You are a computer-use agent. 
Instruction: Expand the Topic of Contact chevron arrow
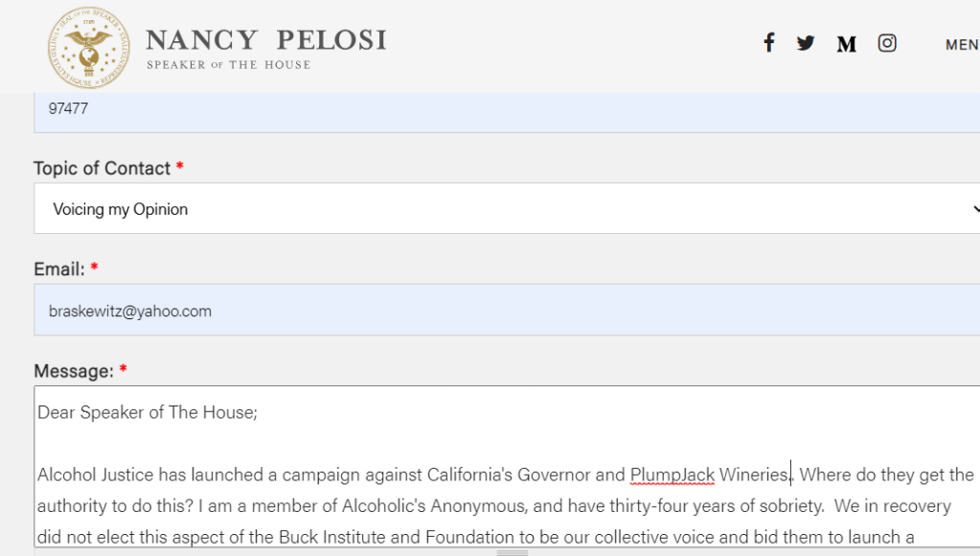coord(974,209)
